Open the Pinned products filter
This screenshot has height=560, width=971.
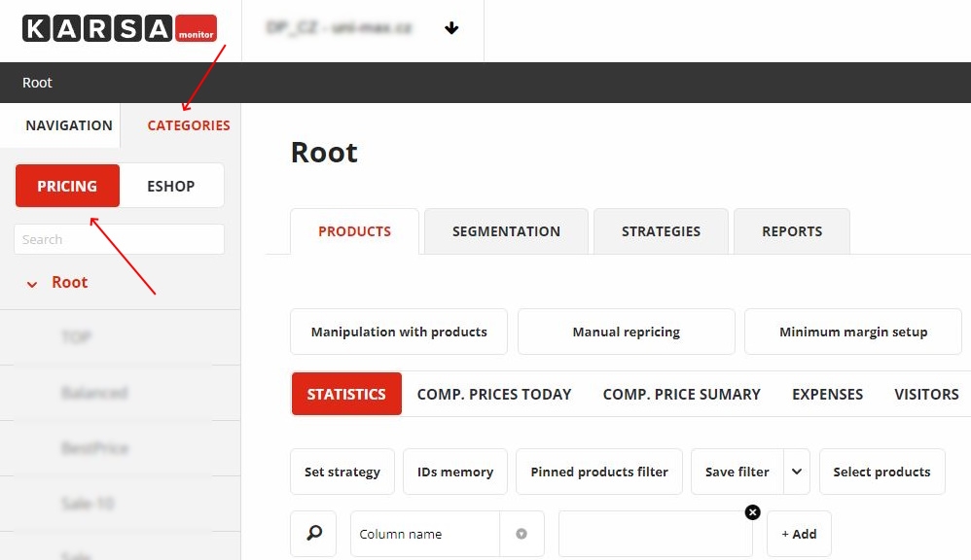click(x=599, y=472)
